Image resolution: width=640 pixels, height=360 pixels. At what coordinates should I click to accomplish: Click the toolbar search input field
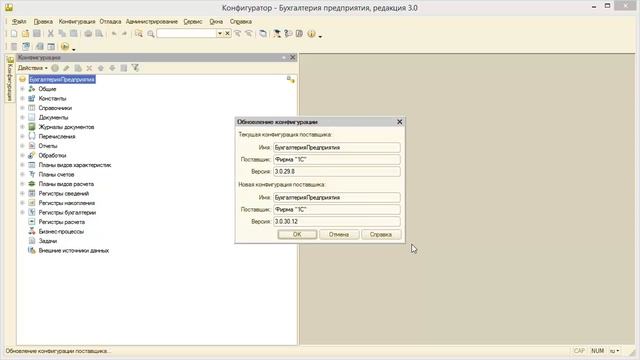coord(187,33)
